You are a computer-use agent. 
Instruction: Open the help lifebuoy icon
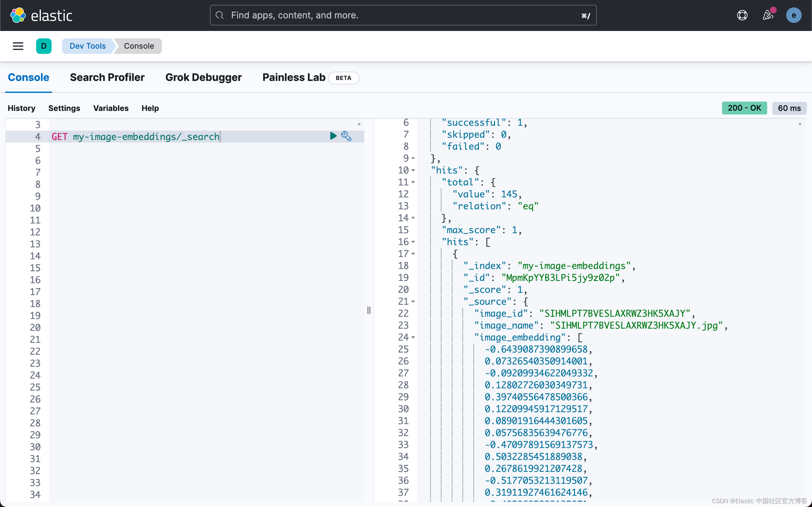(742, 15)
